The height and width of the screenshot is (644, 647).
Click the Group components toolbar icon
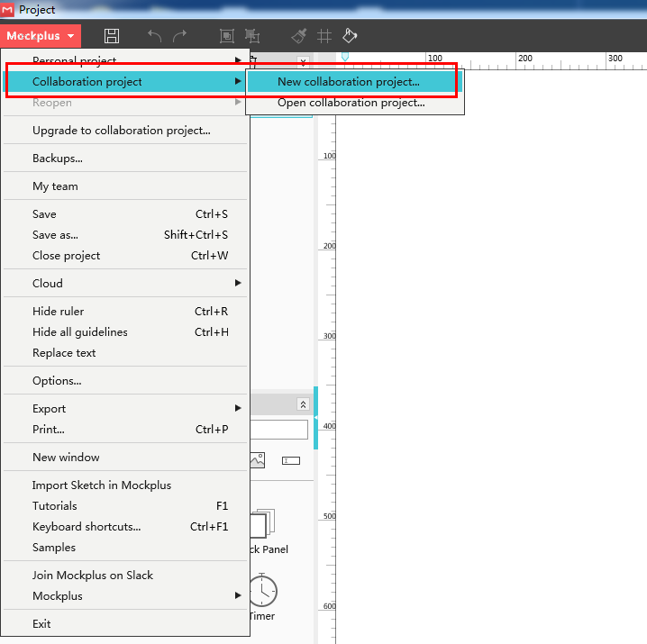coord(226,36)
